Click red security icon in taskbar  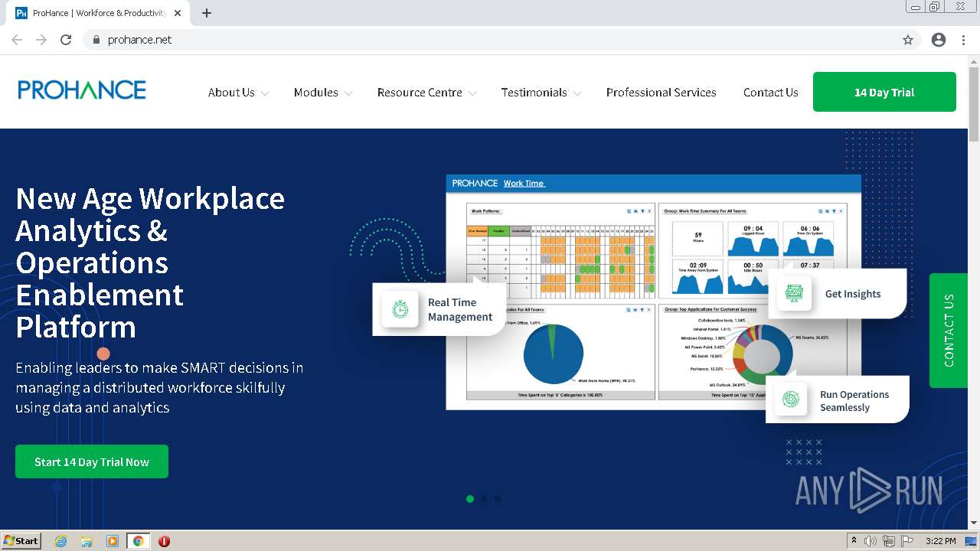[x=164, y=541]
